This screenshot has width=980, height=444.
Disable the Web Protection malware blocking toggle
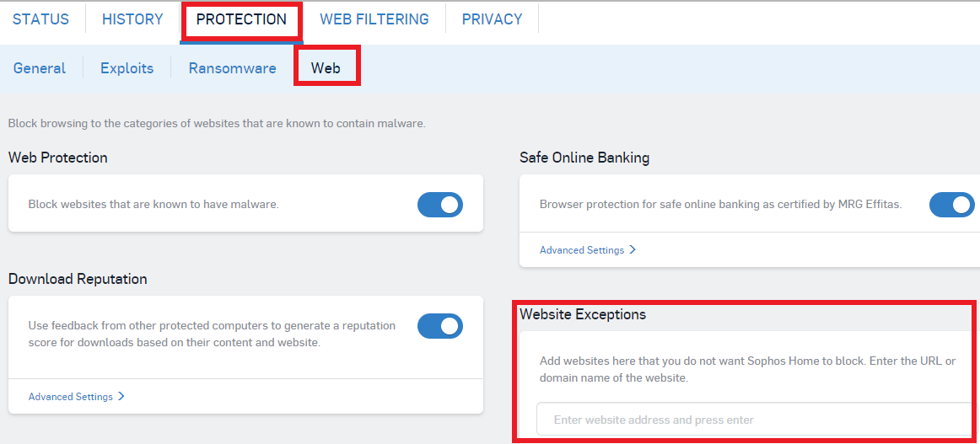pyautogui.click(x=440, y=205)
